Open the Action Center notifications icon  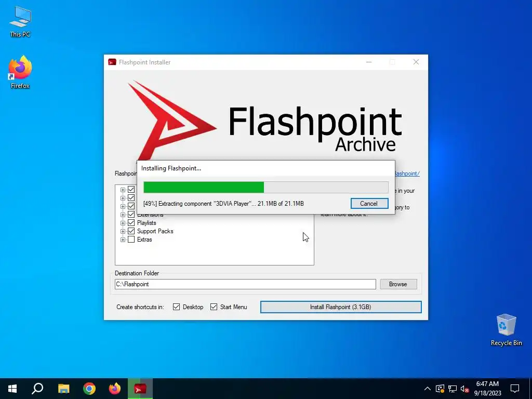click(x=515, y=389)
